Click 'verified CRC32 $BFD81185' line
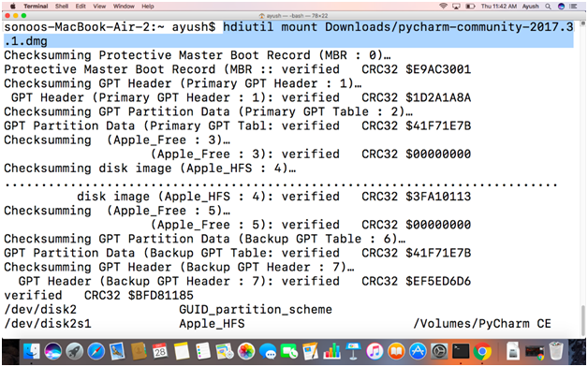This screenshot has height=367, width=588. tap(98, 296)
